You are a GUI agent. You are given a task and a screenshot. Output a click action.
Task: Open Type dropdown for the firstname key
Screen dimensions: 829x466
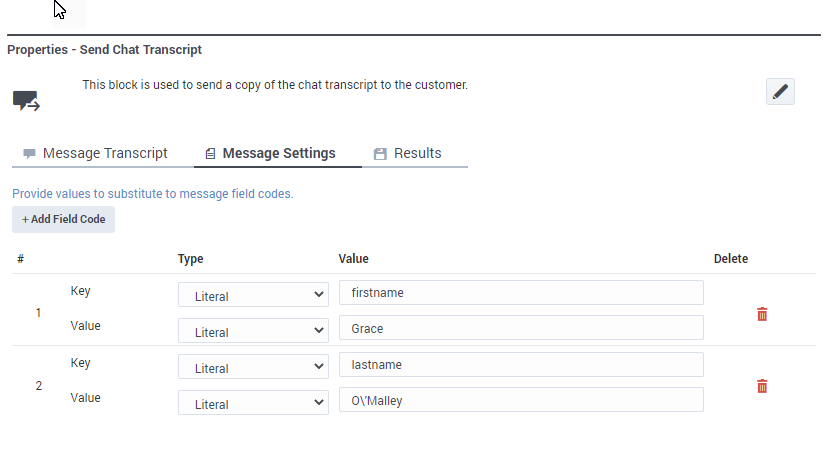tap(253, 295)
